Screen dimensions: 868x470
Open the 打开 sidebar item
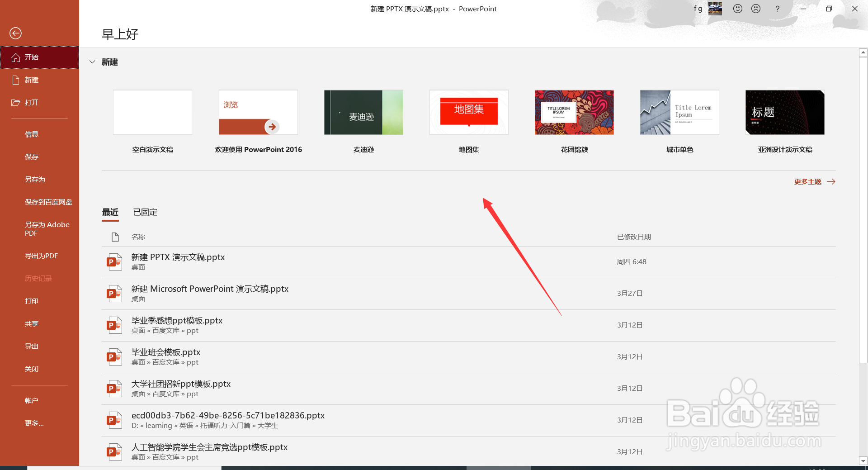pos(31,103)
